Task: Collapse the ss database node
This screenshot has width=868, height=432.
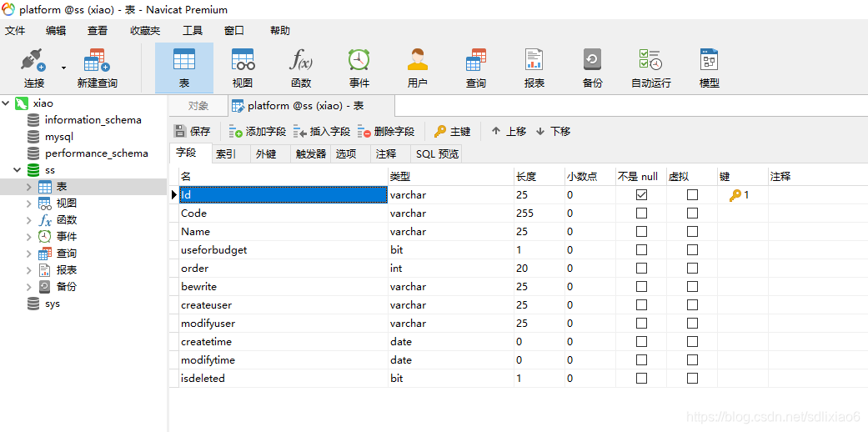Action: (18, 170)
